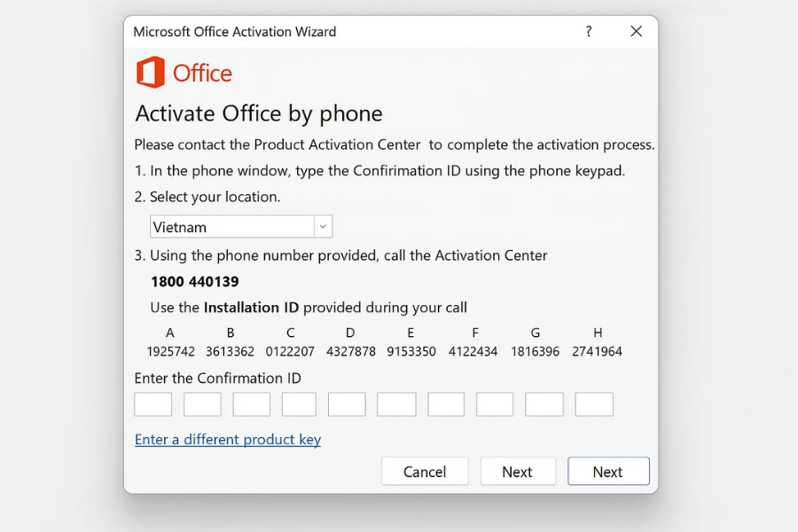Click the third Confirmation ID box
This screenshot has height=532, width=798.
pos(252,404)
